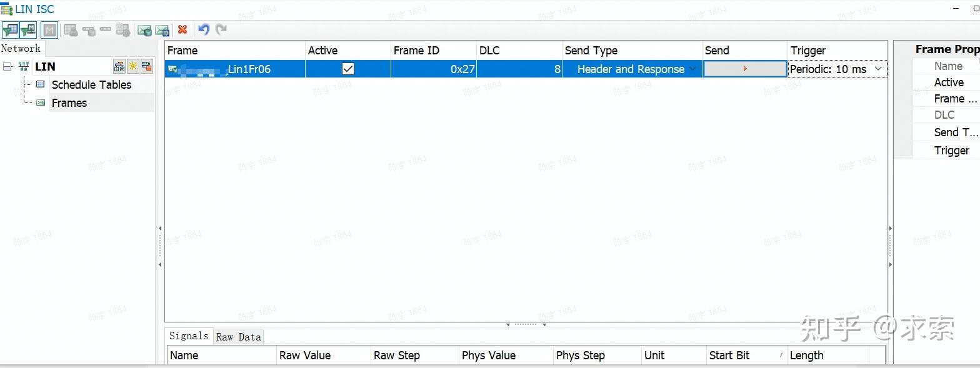Click the MS master/slave icon in LIN row
The image size is (980, 368).
119,66
